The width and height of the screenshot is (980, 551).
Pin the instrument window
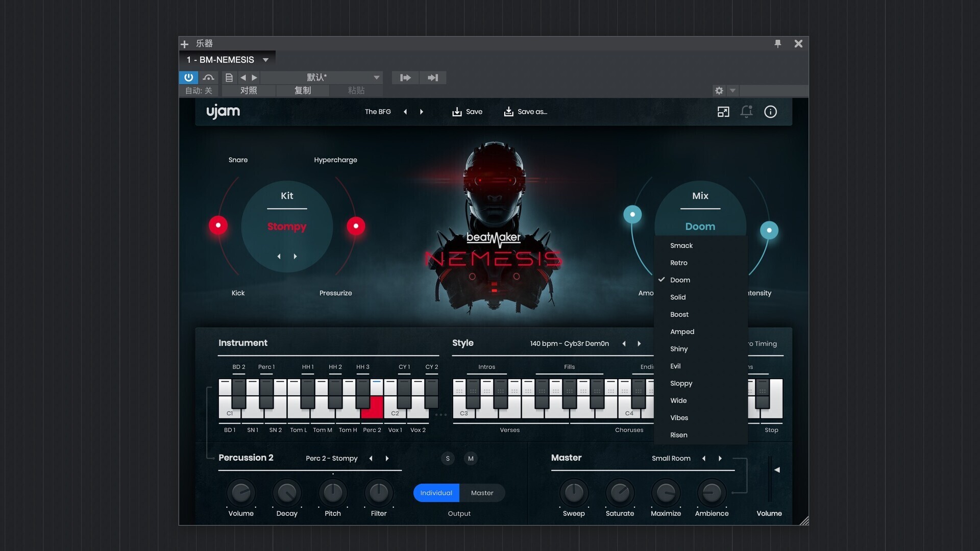pos(778,44)
